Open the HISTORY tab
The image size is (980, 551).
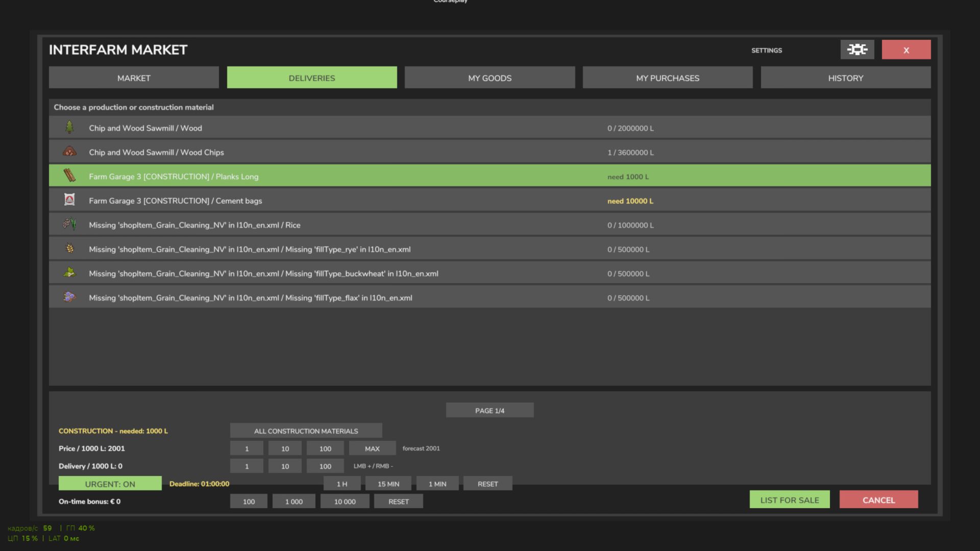pos(846,78)
